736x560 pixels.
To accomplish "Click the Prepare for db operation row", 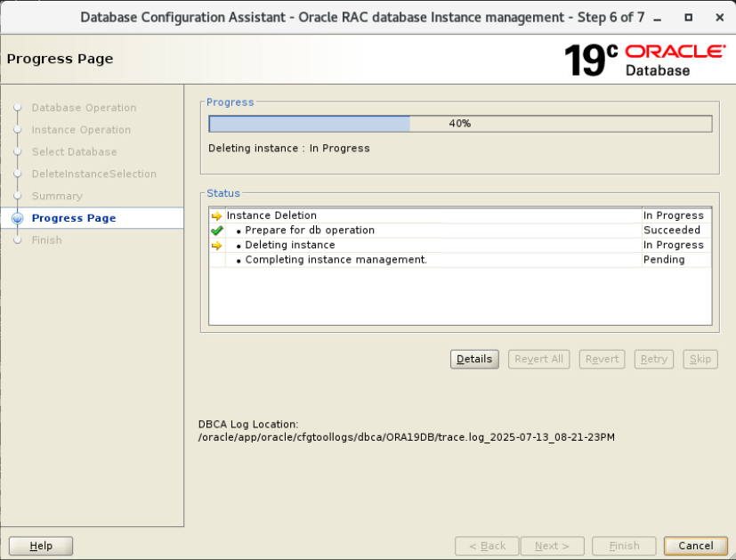I will pyautogui.click(x=460, y=231).
